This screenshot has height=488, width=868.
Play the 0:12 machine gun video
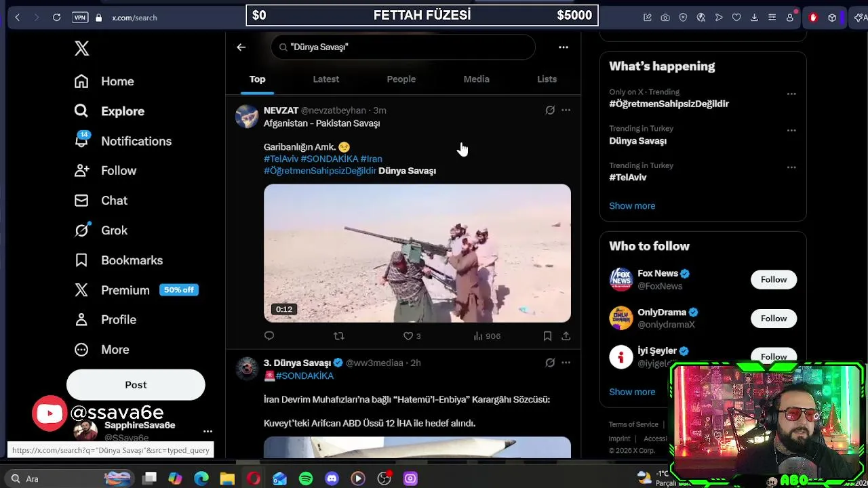click(x=417, y=253)
